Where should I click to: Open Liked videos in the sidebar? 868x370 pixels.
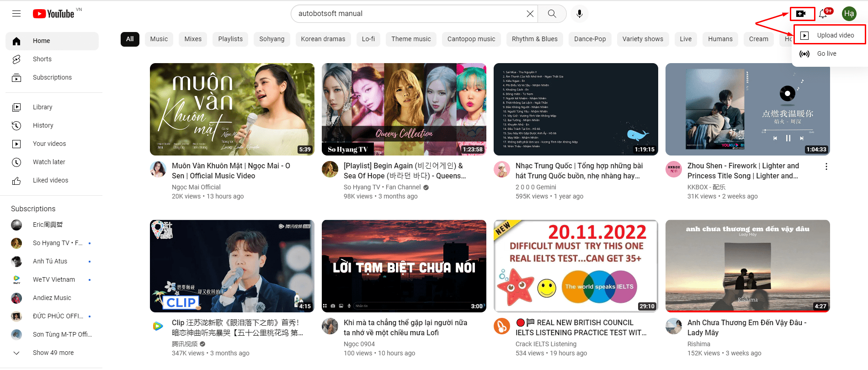coord(52,180)
